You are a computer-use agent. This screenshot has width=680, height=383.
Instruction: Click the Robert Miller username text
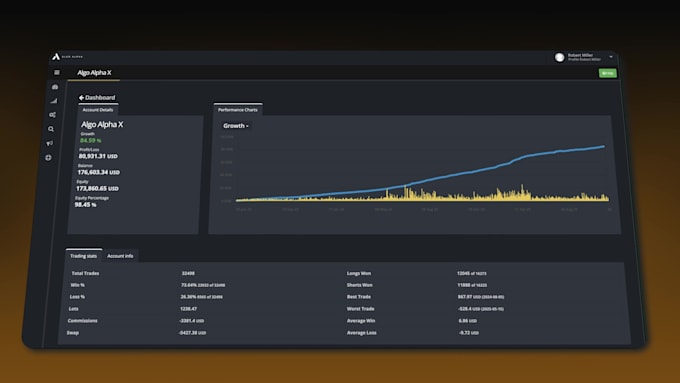[x=580, y=55]
